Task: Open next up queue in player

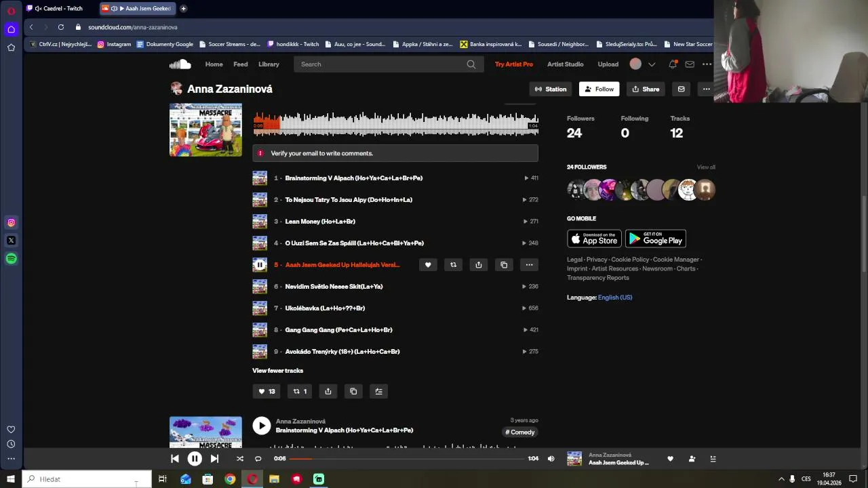Action: point(713,459)
